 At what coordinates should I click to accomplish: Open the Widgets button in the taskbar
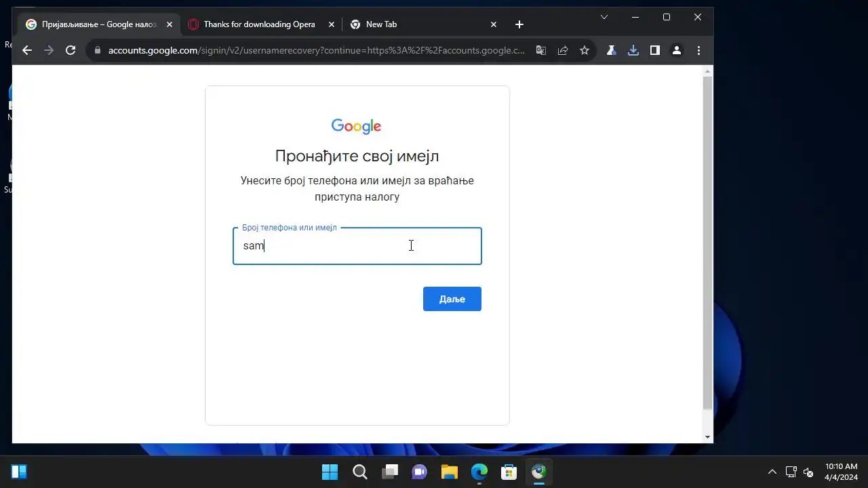coord(19,472)
